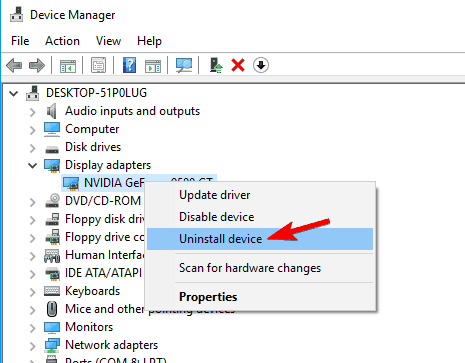Click the Forward arrow toolbar icon
This screenshot has width=465, height=363.
37,65
